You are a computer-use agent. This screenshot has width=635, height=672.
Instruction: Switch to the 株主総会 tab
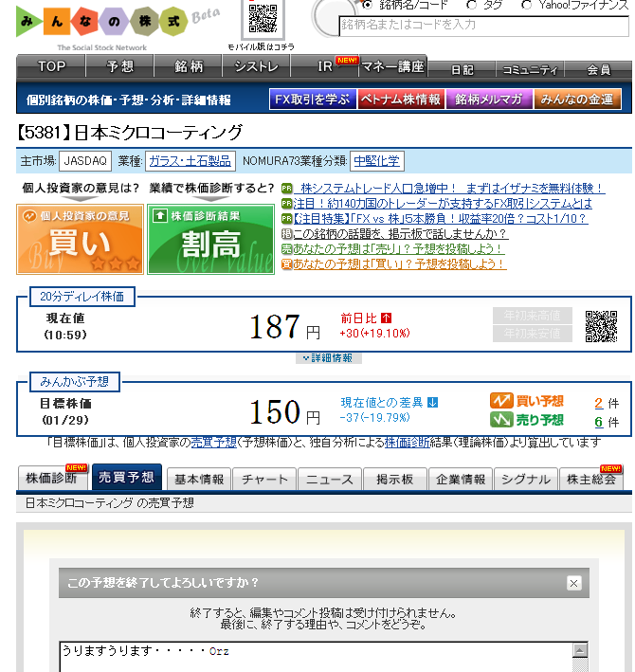(591, 480)
